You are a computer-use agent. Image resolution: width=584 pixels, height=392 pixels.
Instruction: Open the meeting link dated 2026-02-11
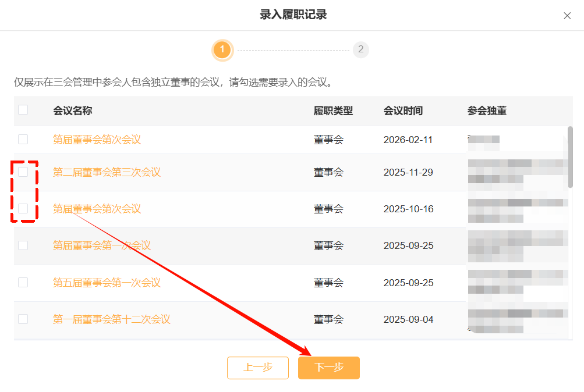pos(97,140)
